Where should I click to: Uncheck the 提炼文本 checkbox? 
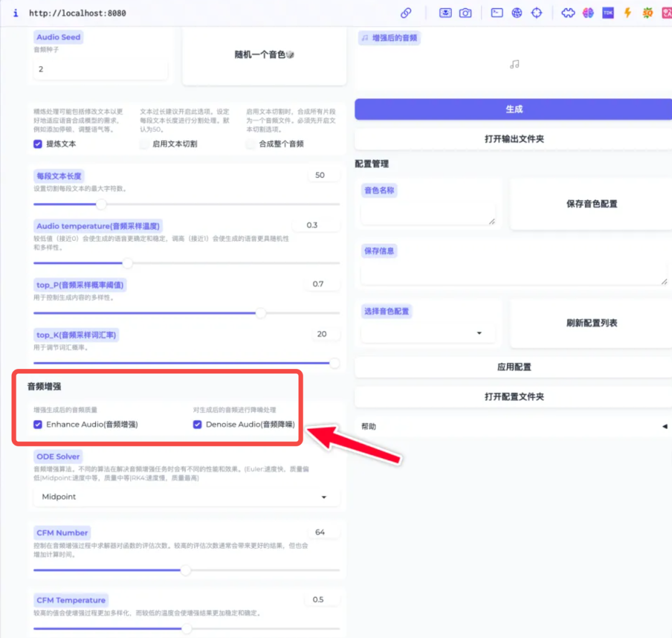pos(38,144)
